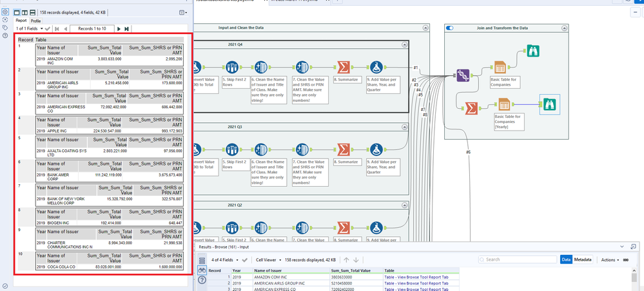644x291 pixels.
Task: Toggle the Join and Transform container enable switch
Action: pyautogui.click(x=450, y=28)
